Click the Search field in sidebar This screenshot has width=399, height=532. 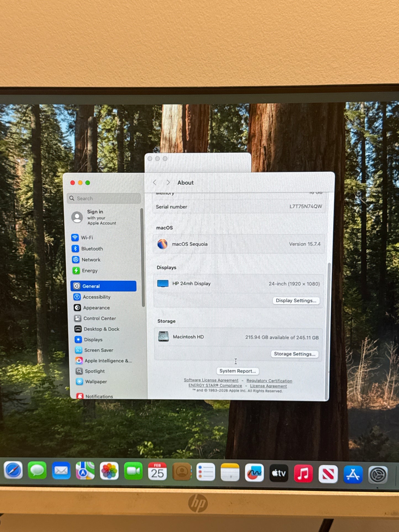(x=104, y=198)
